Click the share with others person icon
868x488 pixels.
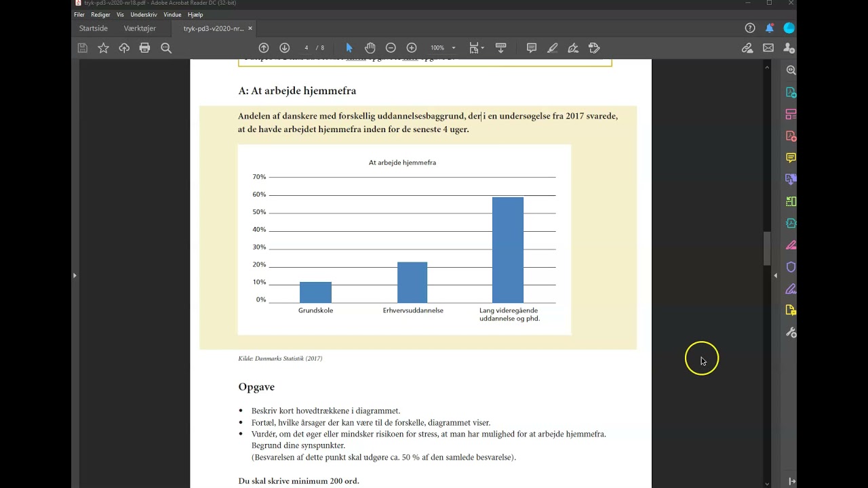point(789,48)
